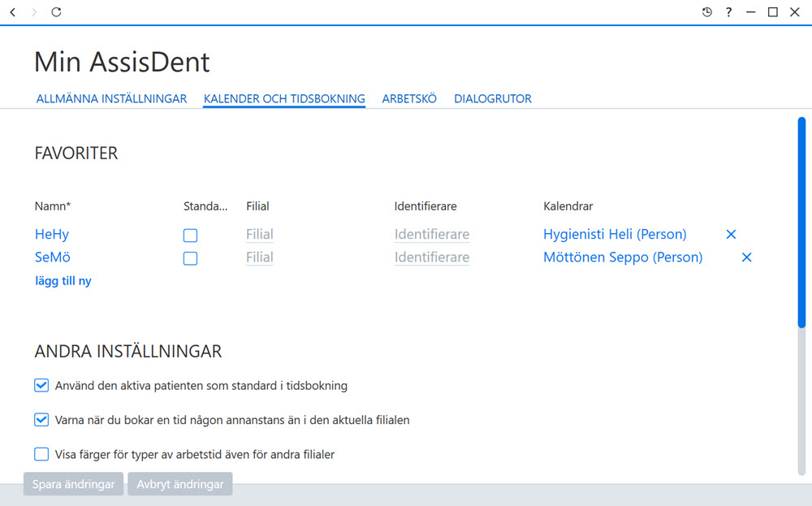Screen dimensions: 812x506
Task: Open the DIALOGRUTOR tab
Action: click(493, 98)
